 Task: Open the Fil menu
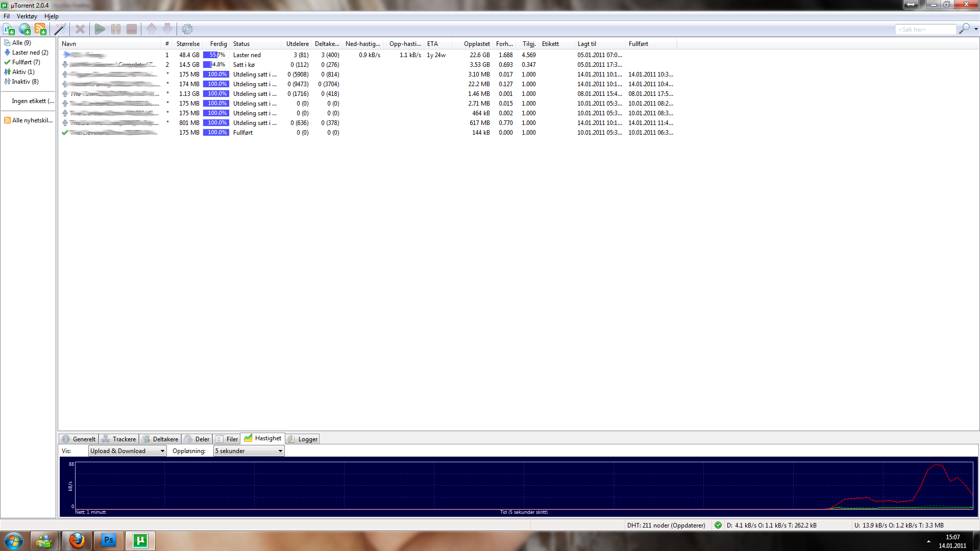7,16
